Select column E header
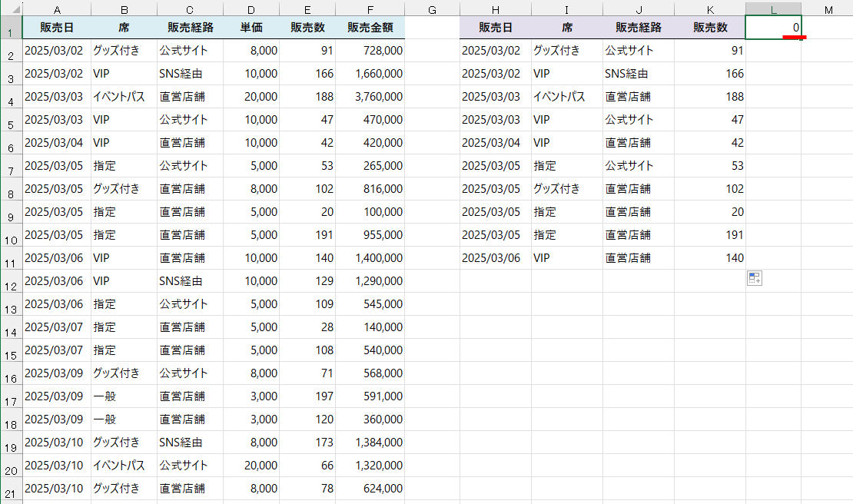853x504 pixels. pos(307,9)
